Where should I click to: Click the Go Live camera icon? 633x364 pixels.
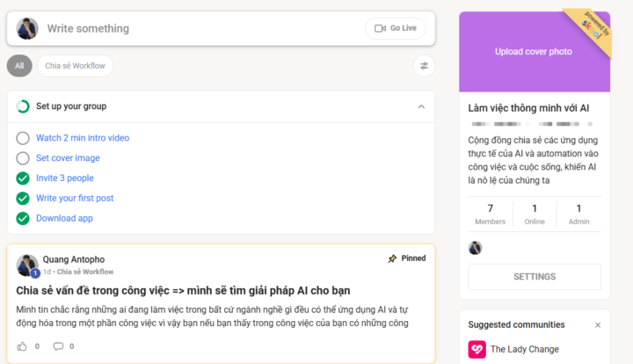[380, 28]
